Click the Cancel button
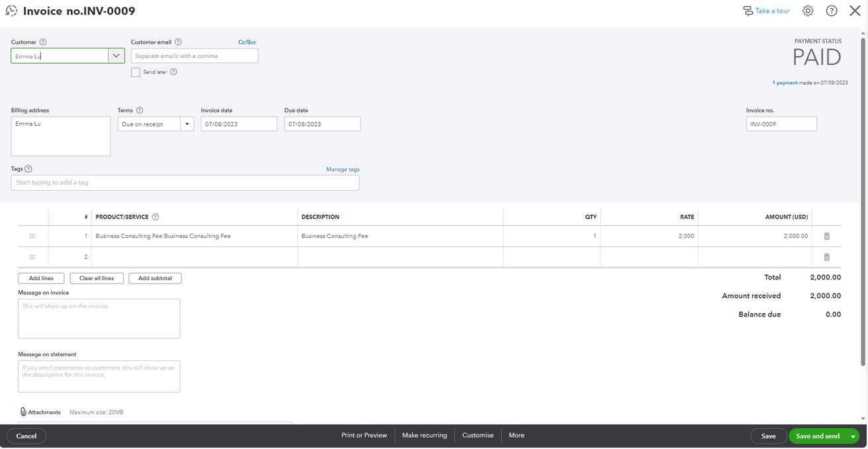 click(26, 436)
